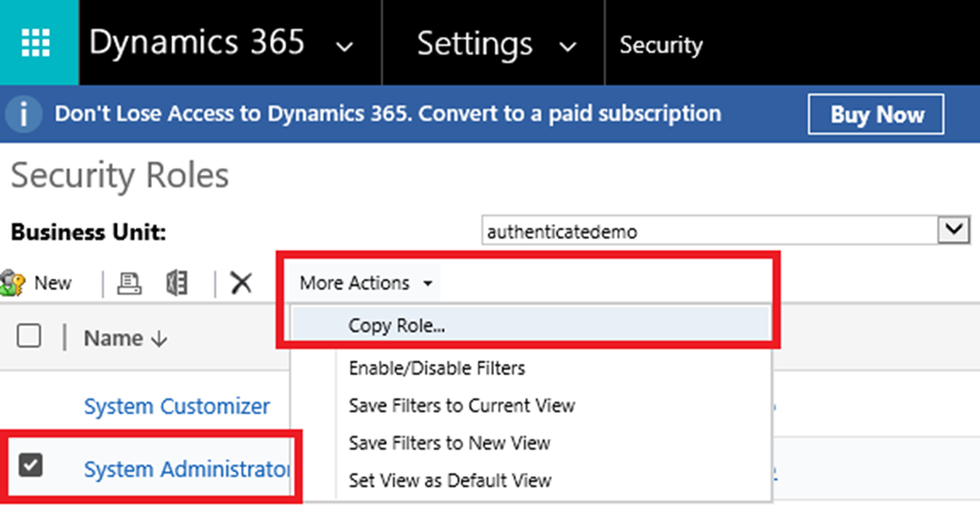Viewport: 980px width, 516px height.
Task: Click the Export to Excel icon
Action: pos(177,283)
